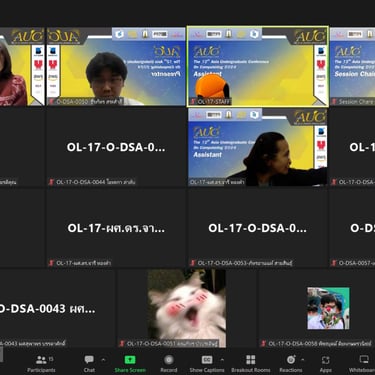Click the profile photo of OL-17-O-DSA-0058
375x375 pixels.
328,308
